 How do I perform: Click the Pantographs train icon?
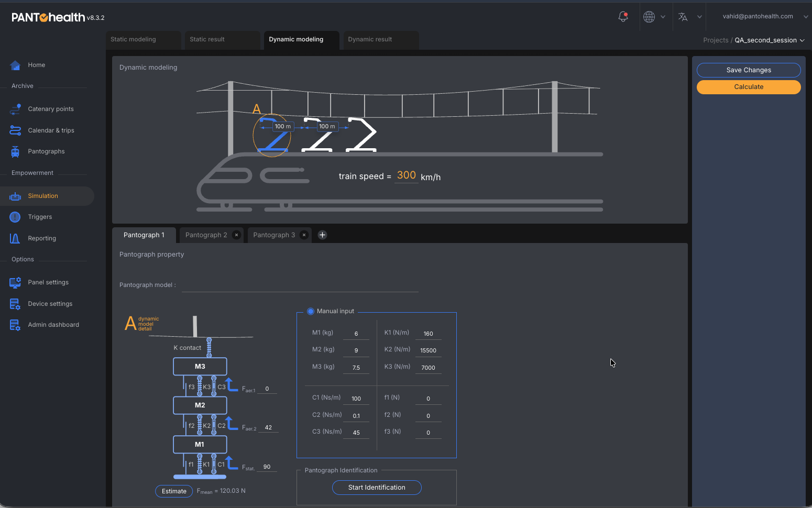15,151
